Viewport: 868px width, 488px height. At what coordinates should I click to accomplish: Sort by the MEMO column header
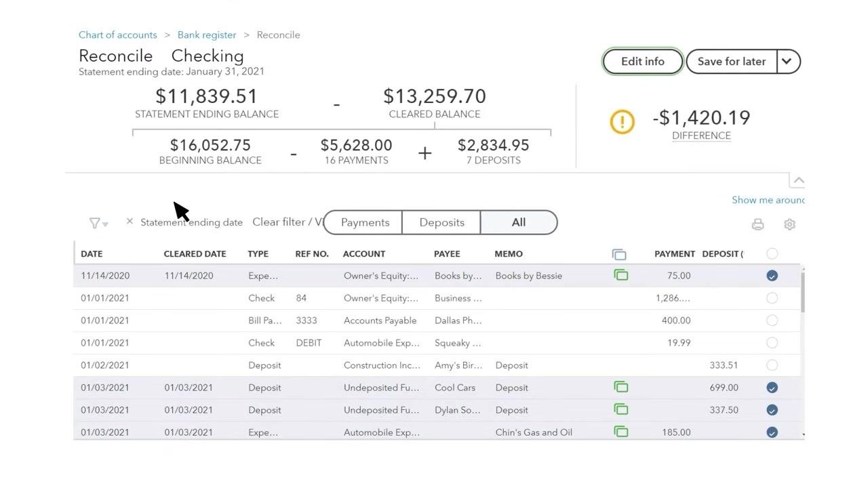click(x=509, y=253)
